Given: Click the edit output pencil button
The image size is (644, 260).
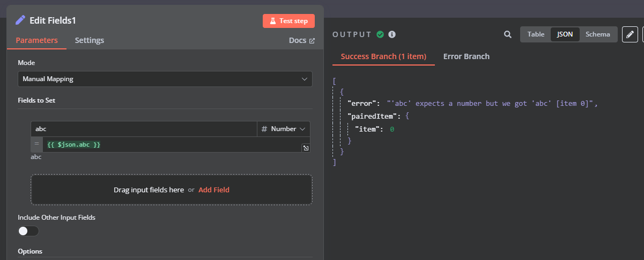Looking at the screenshot, I should tap(630, 34).
